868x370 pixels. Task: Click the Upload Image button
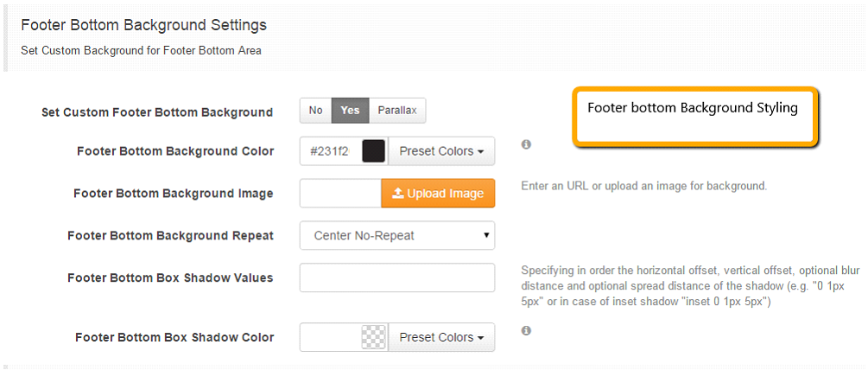click(438, 194)
